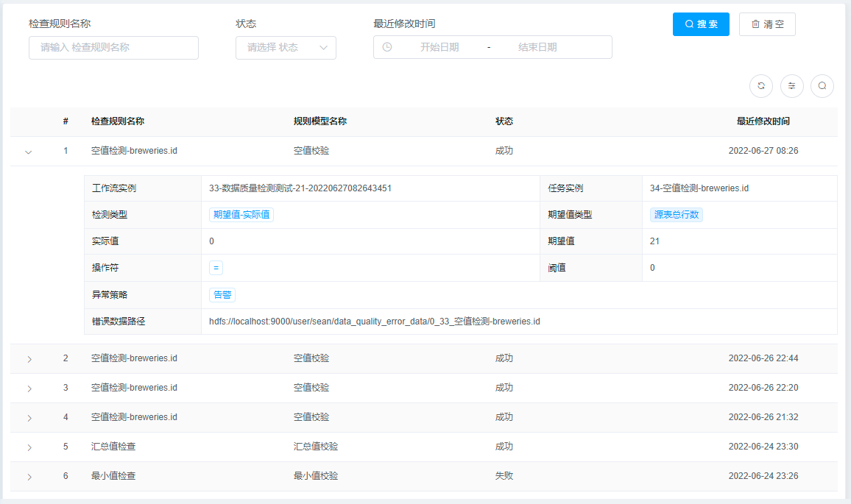Expand row 2 空值检测-breweries.id details
This screenshot has width=851, height=504.
29,358
